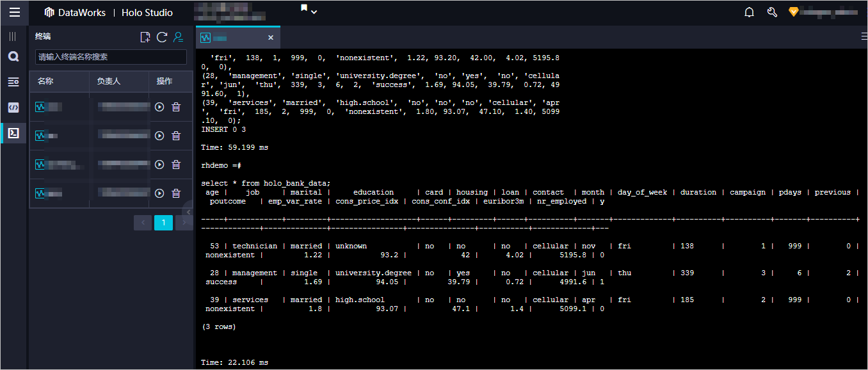The image size is (868, 370).
Task: Open the table list sidebar icon
Action: [x=13, y=82]
